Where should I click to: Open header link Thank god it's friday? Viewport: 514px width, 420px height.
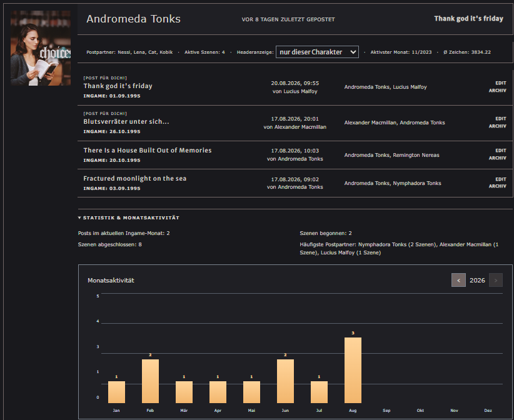pyautogui.click(x=468, y=19)
